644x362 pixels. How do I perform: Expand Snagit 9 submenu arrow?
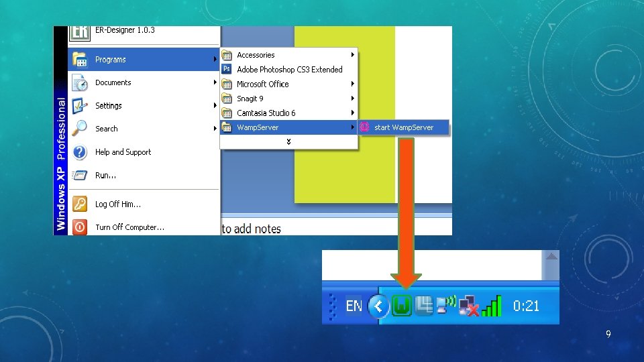pyautogui.click(x=352, y=98)
